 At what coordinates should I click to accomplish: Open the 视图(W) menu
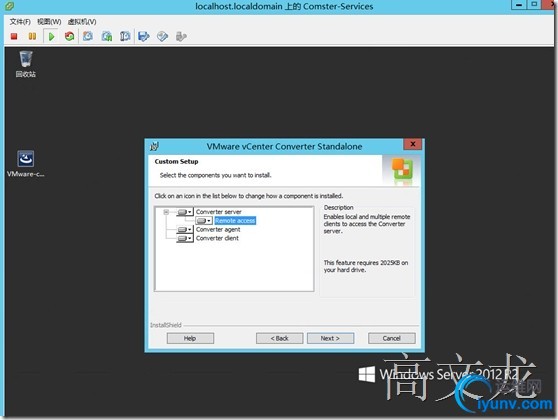point(49,22)
